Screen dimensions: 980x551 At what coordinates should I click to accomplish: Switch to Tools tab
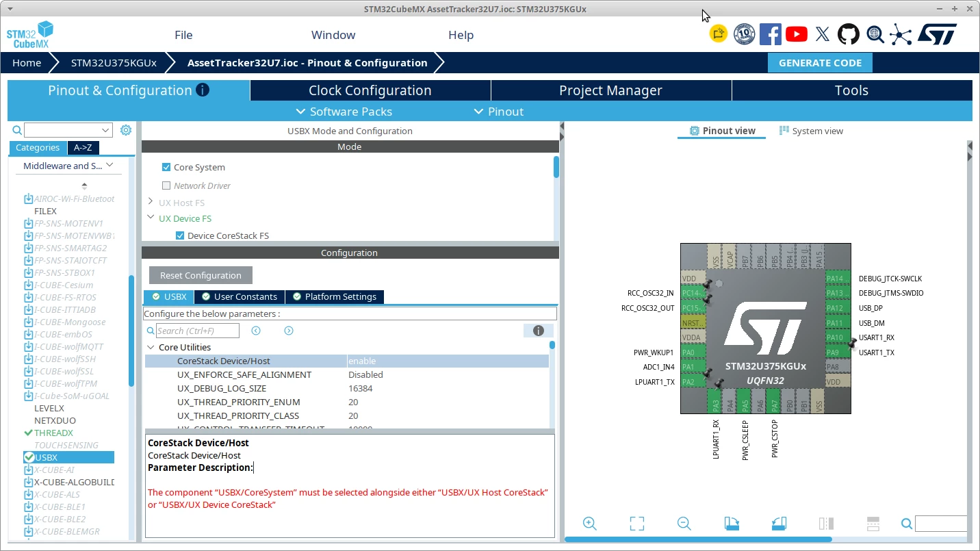[x=852, y=90]
